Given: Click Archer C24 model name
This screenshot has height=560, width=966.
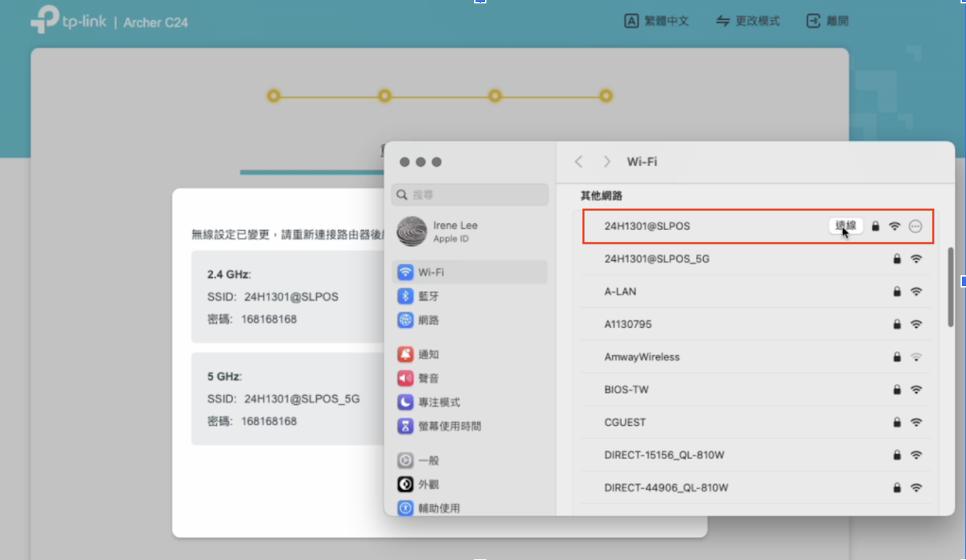Looking at the screenshot, I should click(156, 23).
